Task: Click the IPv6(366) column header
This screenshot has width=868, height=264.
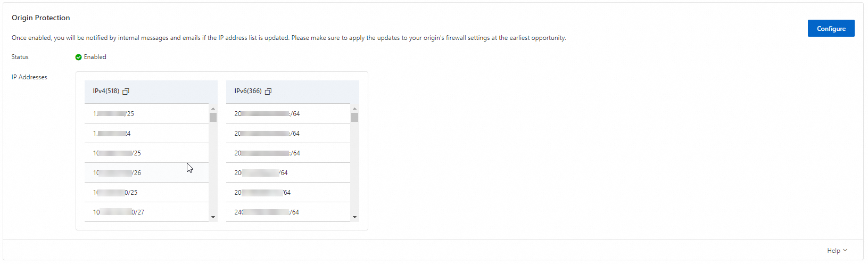Action: 248,91
